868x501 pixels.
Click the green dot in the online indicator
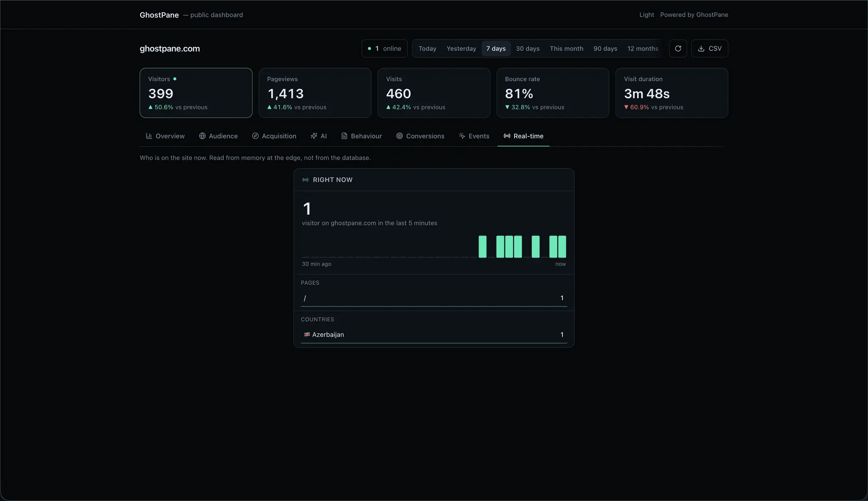point(369,49)
